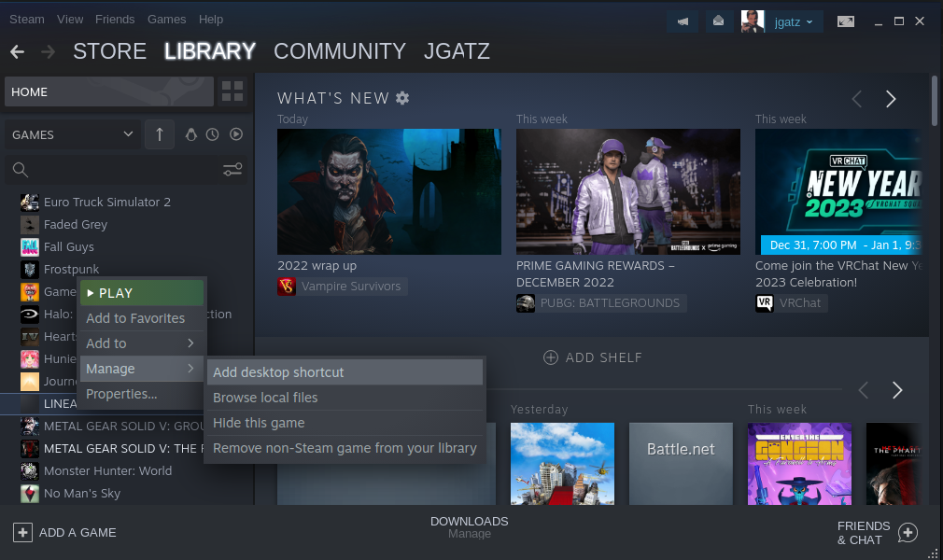943x560 pixels.
Task: Click the Vampire Survivors tag icon
Action: point(287,287)
